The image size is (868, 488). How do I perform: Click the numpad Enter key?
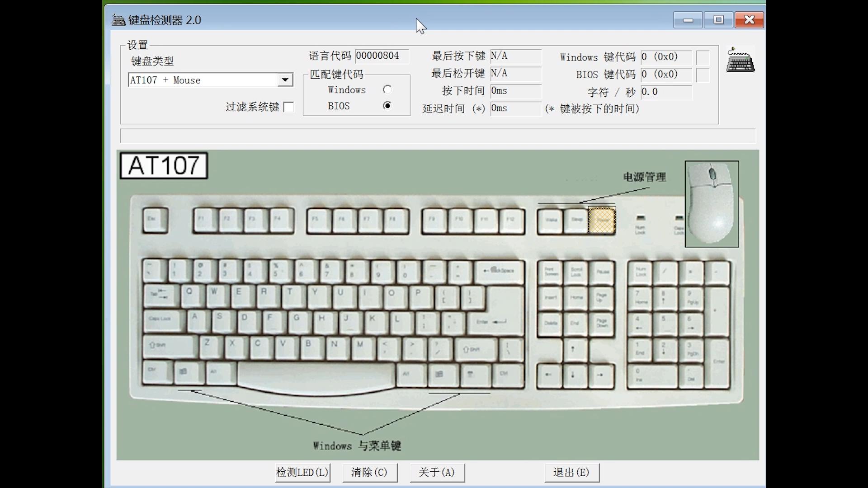pos(717,363)
